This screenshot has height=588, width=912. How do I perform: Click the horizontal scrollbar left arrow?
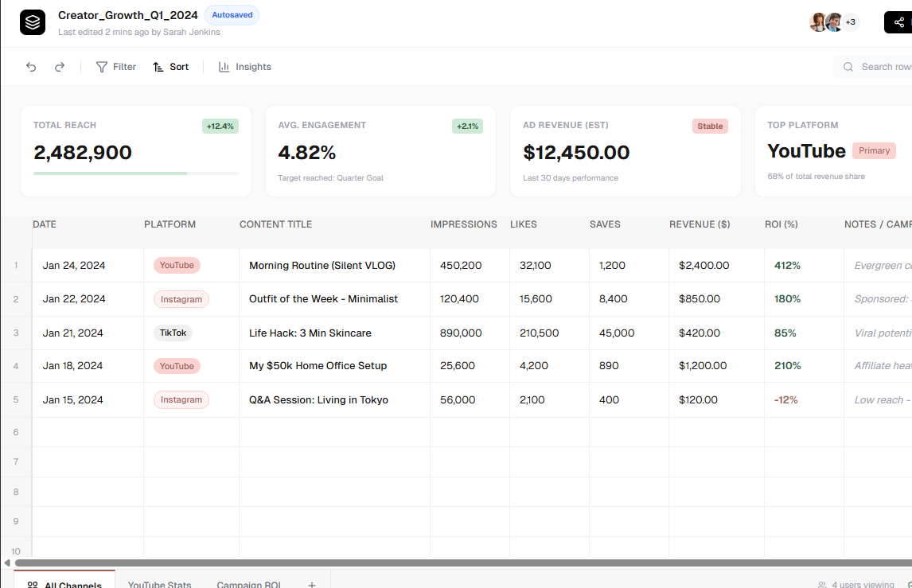pos(7,563)
